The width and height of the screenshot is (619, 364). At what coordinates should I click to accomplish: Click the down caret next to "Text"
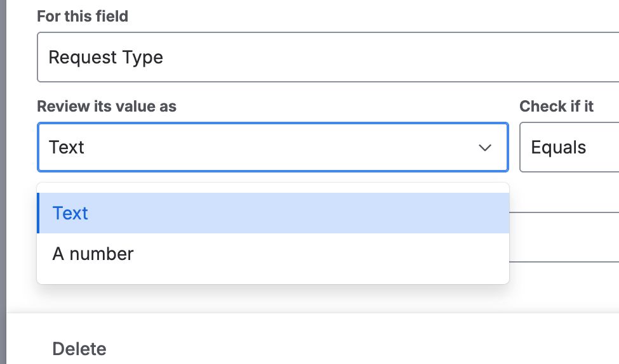485,148
